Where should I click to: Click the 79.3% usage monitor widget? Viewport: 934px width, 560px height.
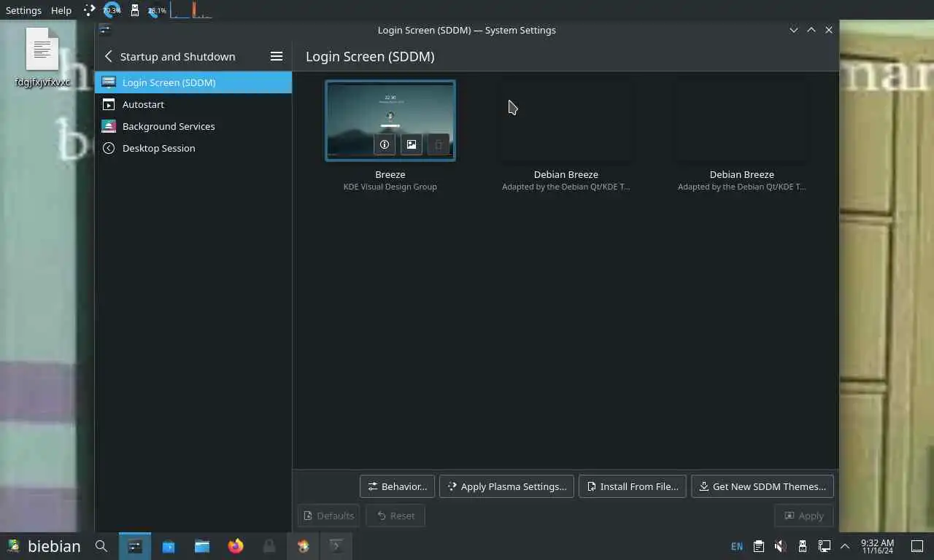[x=112, y=10]
